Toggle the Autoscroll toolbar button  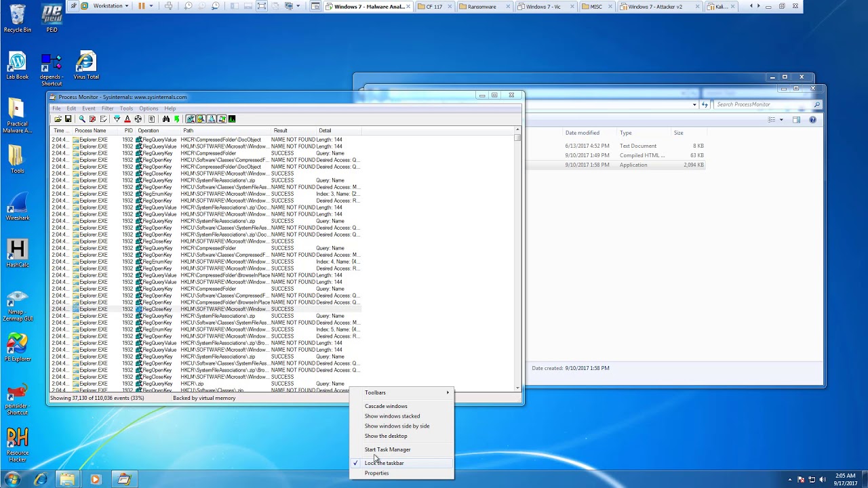tap(92, 119)
